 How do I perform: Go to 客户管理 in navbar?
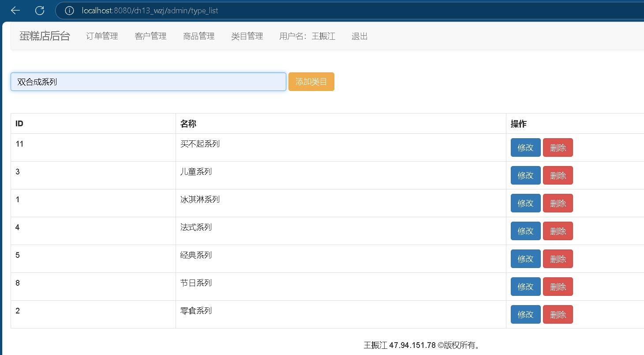150,36
